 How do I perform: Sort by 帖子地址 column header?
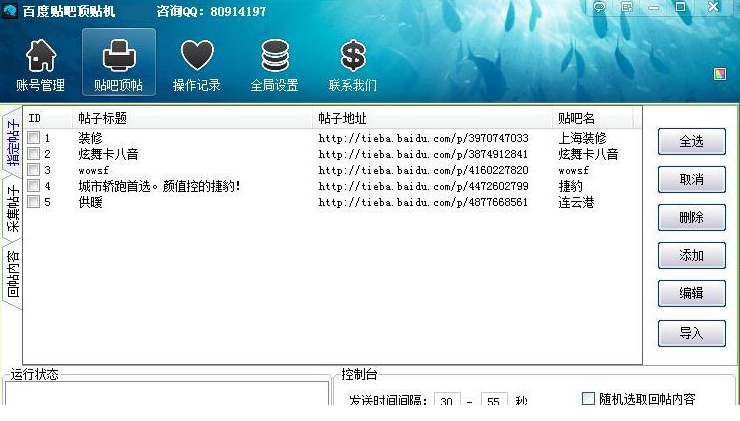point(432,118)
